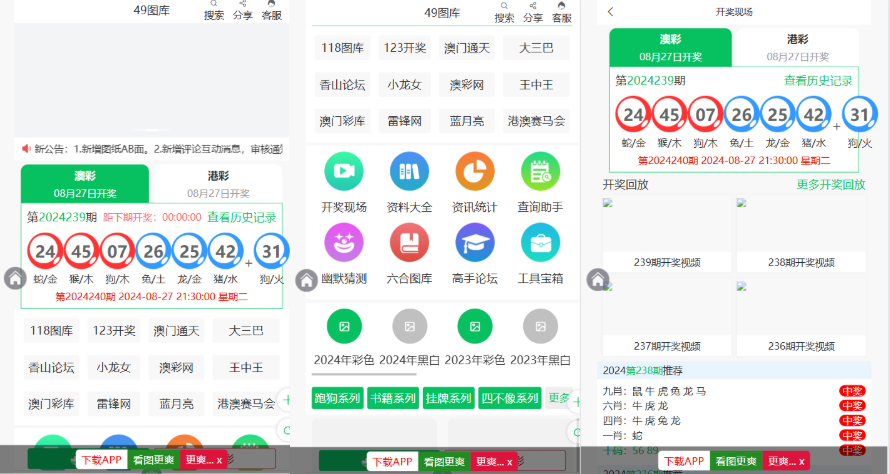This screenshot has height=474, width=890.
Task: Play the 236期开奖视频 thumbnail
Action: point(801,317)
